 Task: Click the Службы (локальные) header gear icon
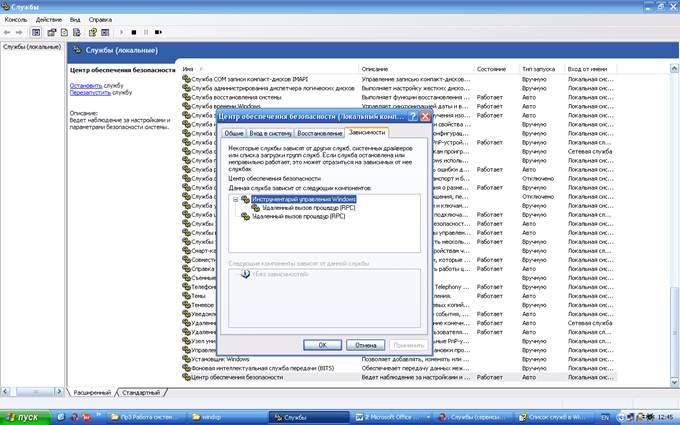[x=77, y=50]
